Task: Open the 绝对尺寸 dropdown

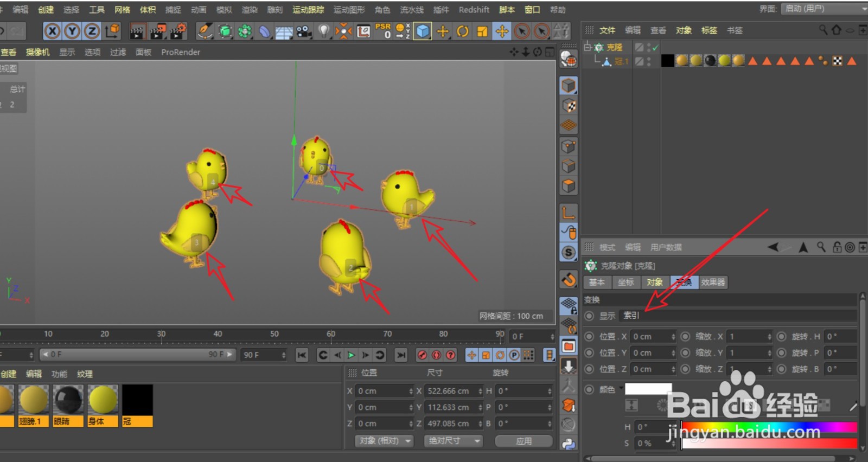Action: pyautogui.click(x=453, y=441)
